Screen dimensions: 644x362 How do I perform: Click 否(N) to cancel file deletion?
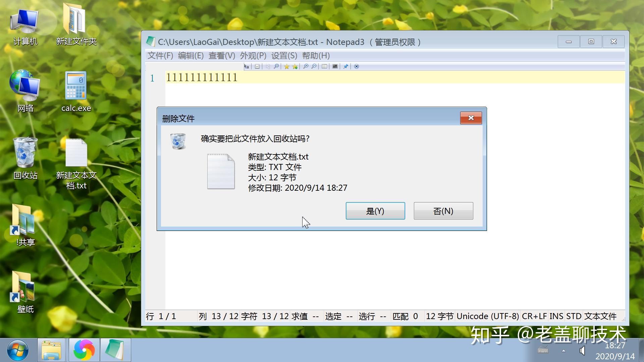pos(443,211)
